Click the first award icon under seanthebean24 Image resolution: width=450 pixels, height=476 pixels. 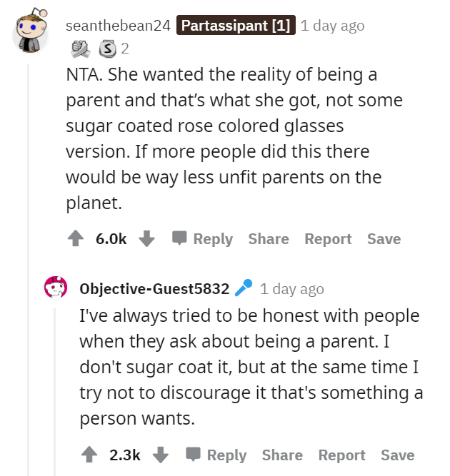click(x=79, y=49)
